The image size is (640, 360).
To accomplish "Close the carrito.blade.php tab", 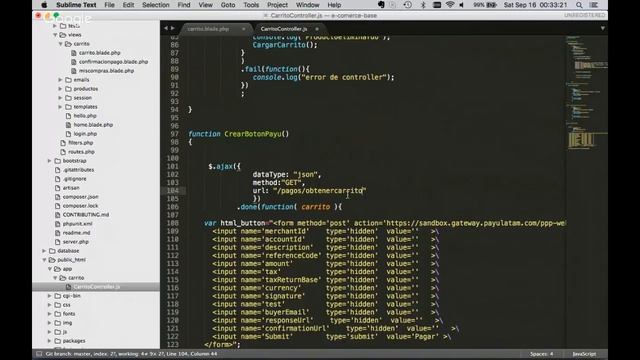I will [x=244, y=29].
